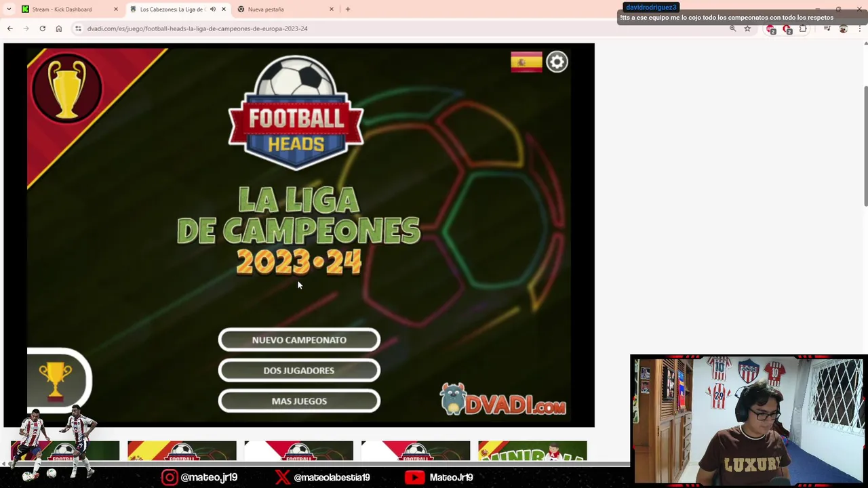View site information for dvadi.com
The height and width of the screenshot is (488, 868).
pyautogui.click(x=79, y=28)
